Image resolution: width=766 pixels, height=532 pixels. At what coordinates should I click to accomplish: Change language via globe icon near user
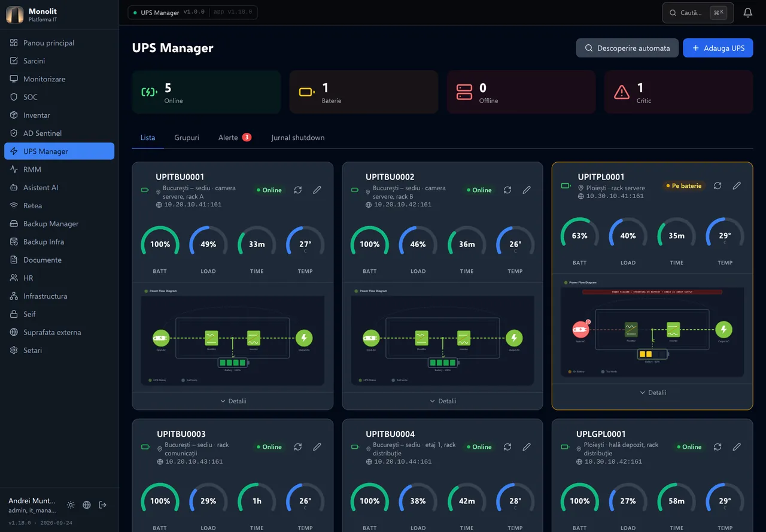point(87,505)
